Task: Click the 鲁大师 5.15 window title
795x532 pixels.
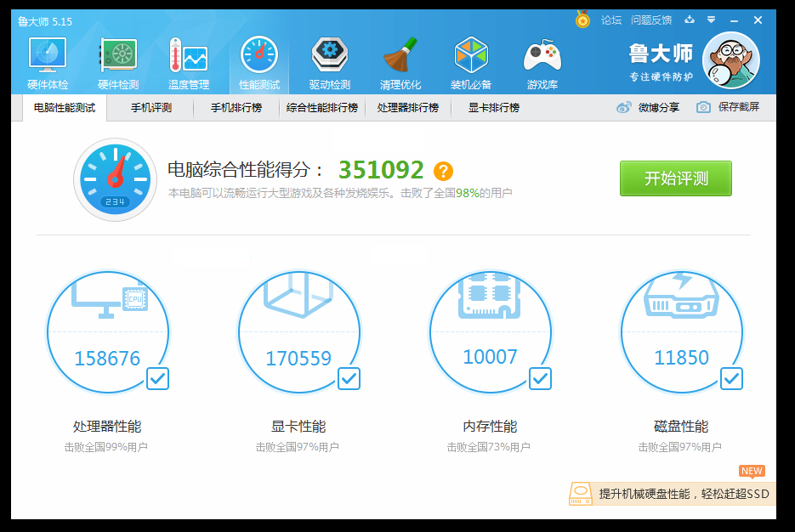Action: tap(45, 22)
